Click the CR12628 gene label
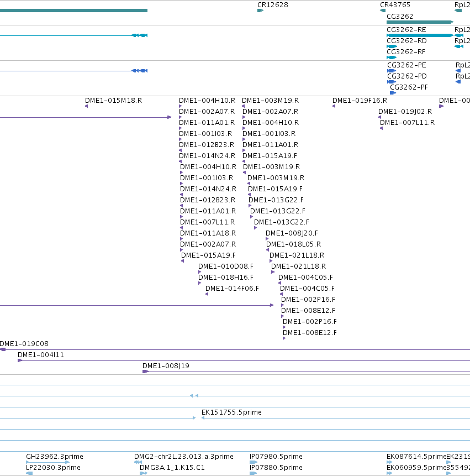470x476 pixels. tap(273, 5)
